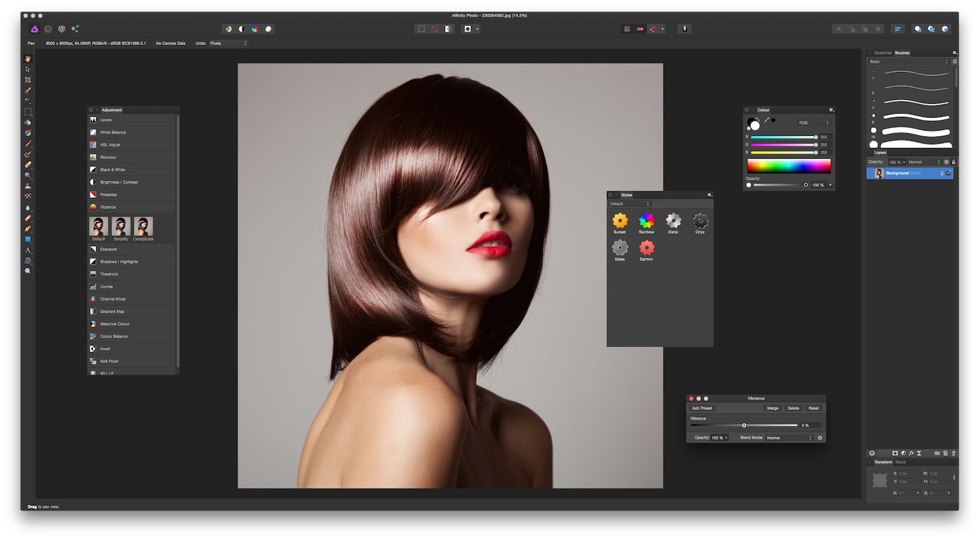Click the Invert Pixel Selection toolbar icon
Image resolution: width=980 pixels, height=540 pixels.
448,29
